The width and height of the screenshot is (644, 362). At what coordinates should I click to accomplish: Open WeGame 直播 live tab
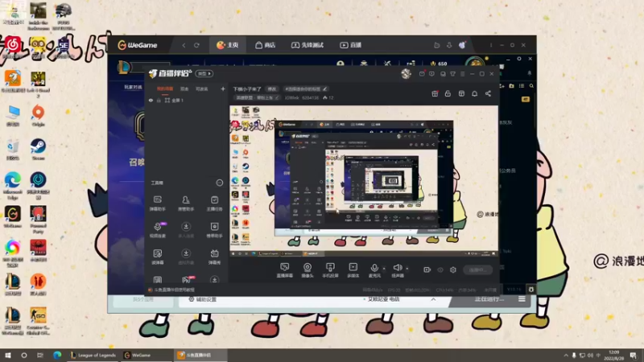(x=351, y=45)
